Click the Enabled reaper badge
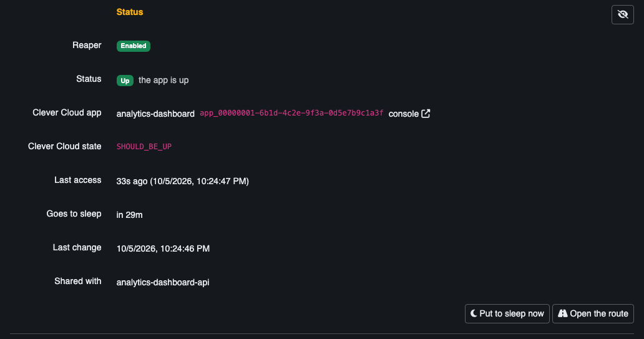This screenshot has height=339, width=644. 134,46
